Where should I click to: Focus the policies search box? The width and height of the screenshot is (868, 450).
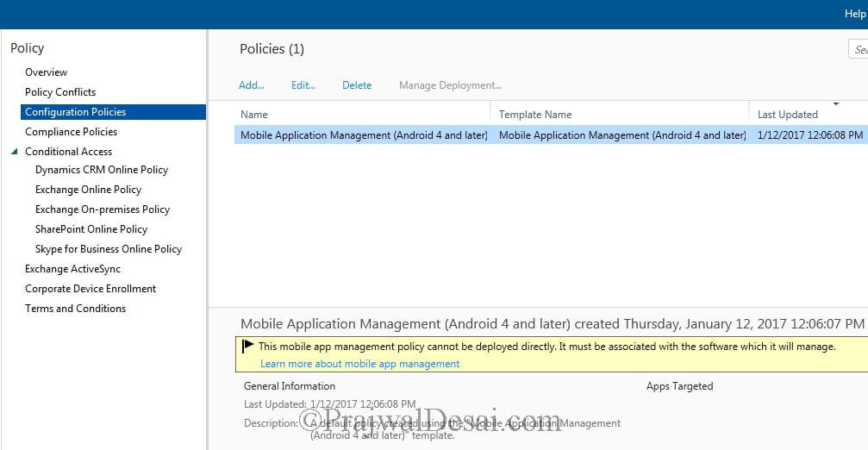point(858,49)
